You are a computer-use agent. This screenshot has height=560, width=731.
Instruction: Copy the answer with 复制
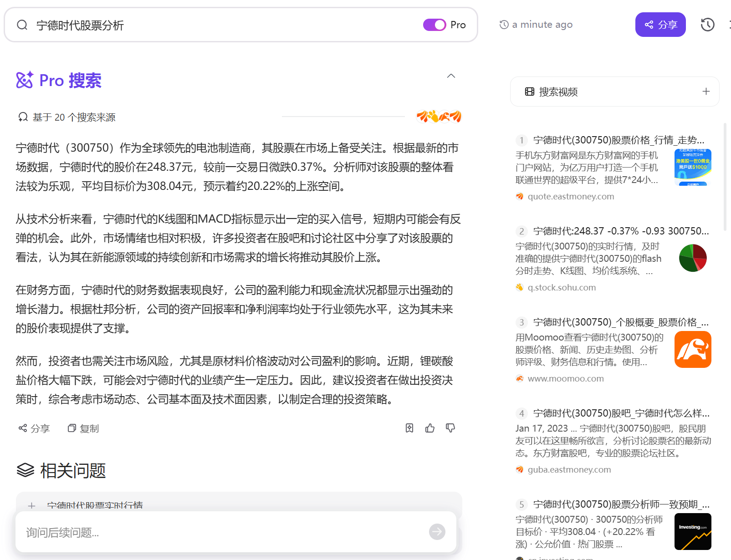[x=83, y=428]
